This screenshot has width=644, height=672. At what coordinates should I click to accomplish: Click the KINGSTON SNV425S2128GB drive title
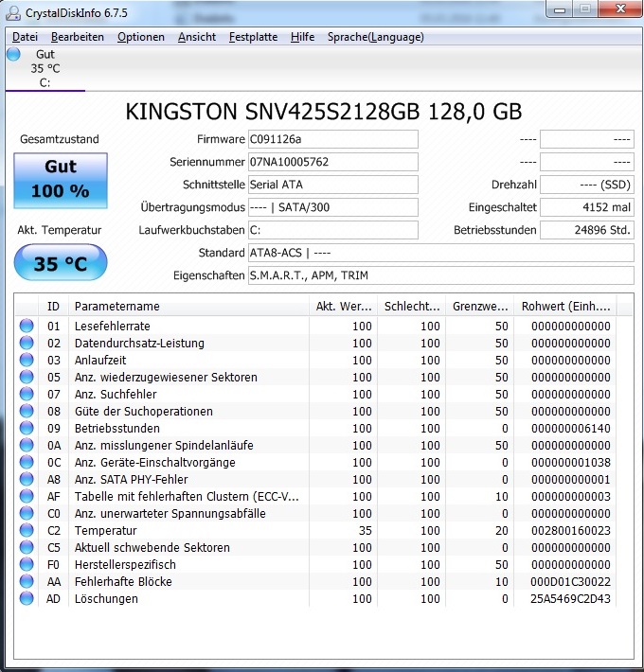coord(324,112)
